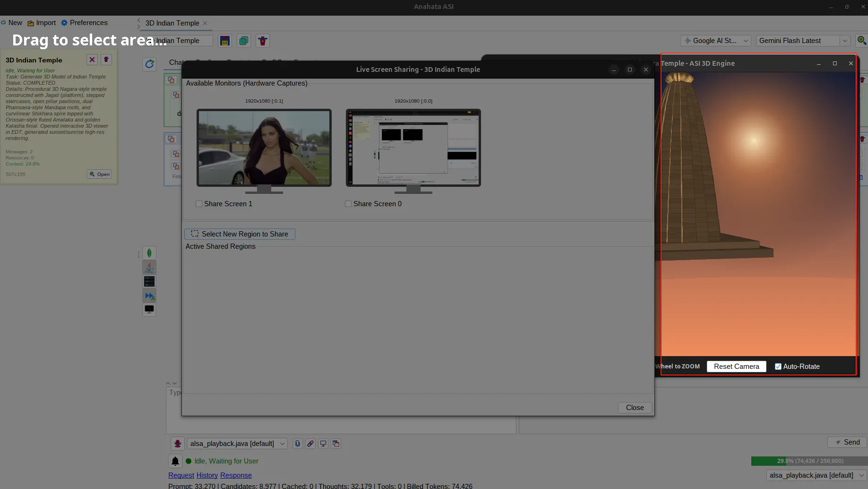Open the server rack icon in side toolbar
868x489 pixels.
pyautogui.click(x=149, y=281)
